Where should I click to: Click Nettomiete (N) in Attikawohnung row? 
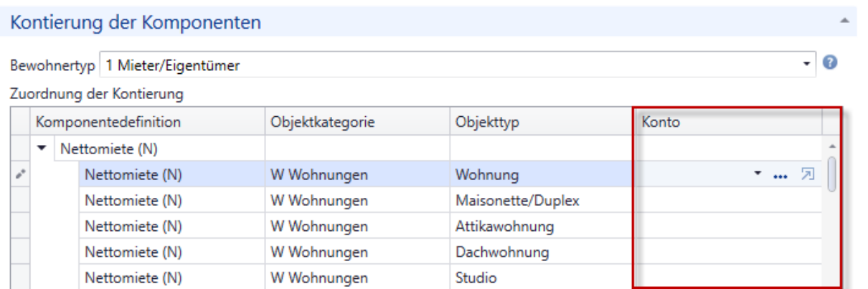click(171, 227)
